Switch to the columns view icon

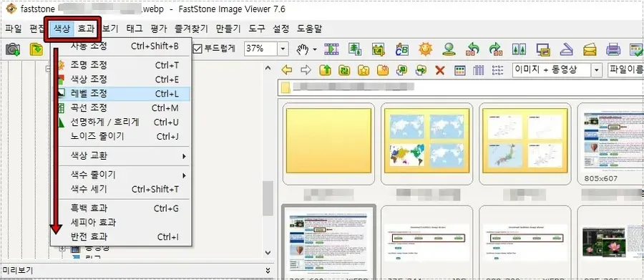click(x=479, y=70)
